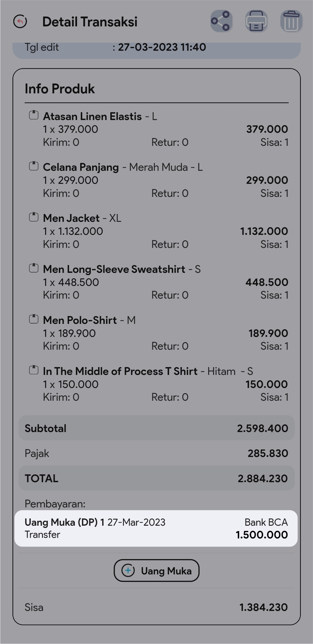
Task: Click the Uang Muka button
Action: point(156,571)
